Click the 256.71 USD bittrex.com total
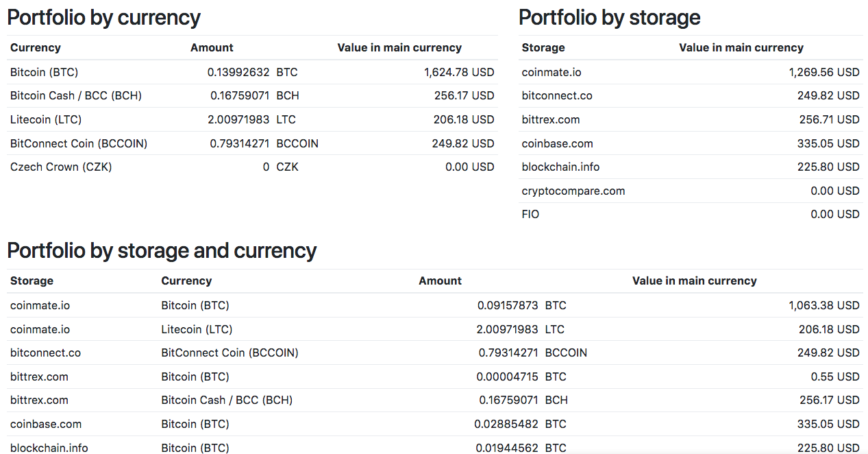The image size is (868, 454). click(829, 119)
